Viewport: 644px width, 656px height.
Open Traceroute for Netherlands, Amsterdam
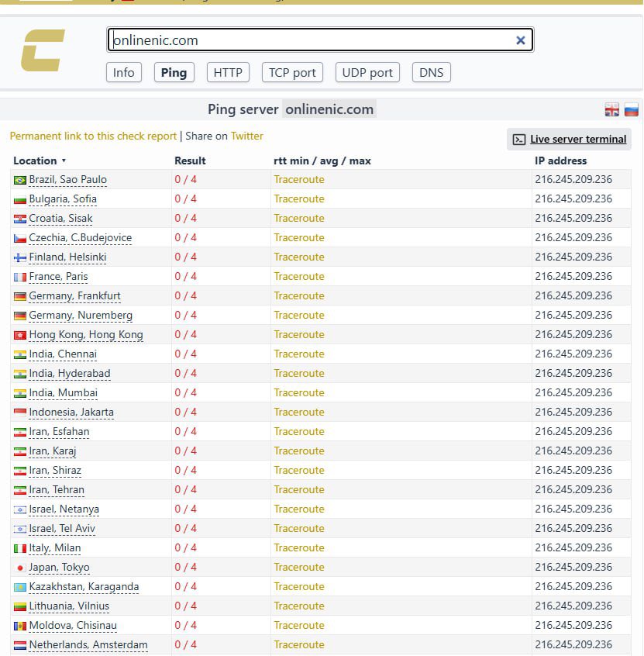point(299,644)
